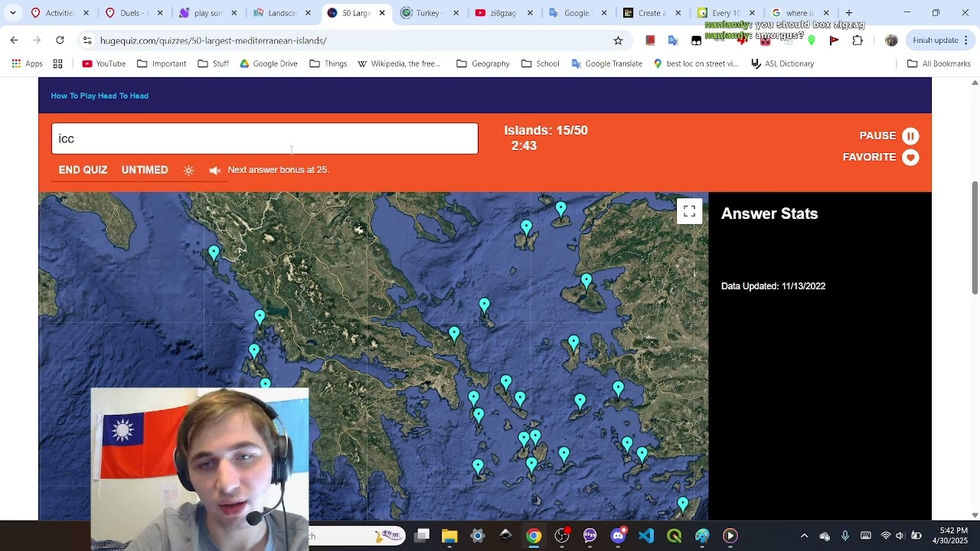Screen dimensions: 980x551
Task: Switch to the Turkey tab
Action: point(431,13)
